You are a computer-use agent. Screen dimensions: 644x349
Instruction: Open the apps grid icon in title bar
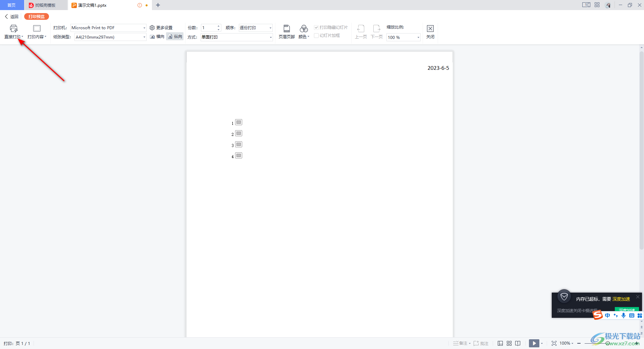pos(597,5)
